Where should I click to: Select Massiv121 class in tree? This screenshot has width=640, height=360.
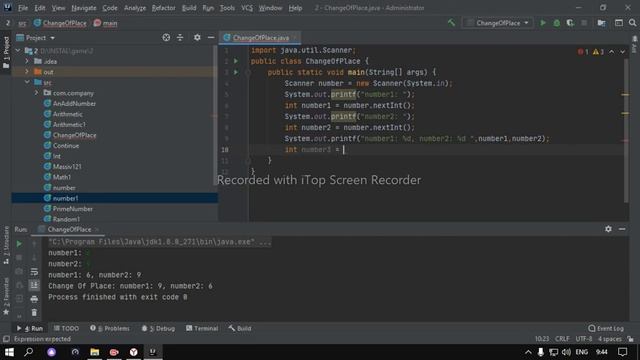tap(67, 167)
